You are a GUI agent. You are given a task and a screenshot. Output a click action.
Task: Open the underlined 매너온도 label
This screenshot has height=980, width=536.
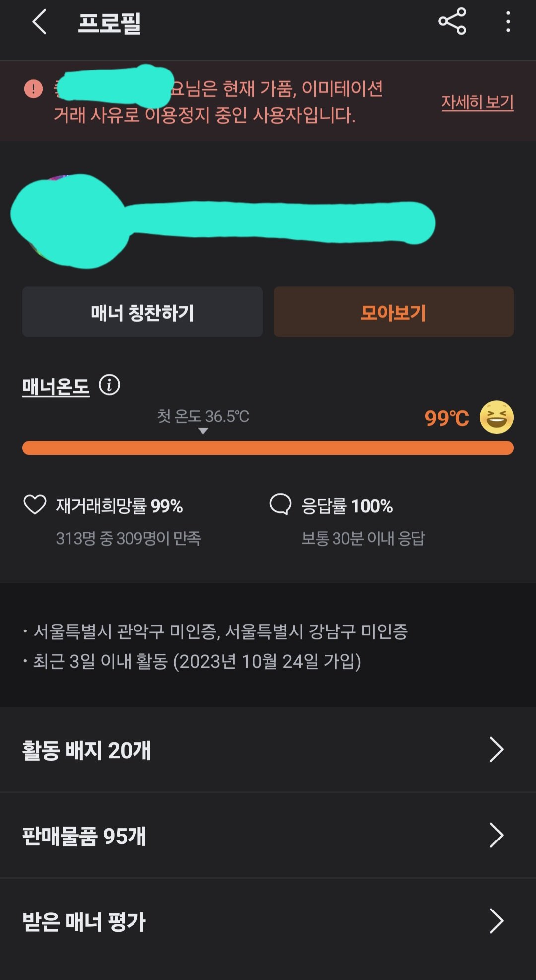(56, 387)
